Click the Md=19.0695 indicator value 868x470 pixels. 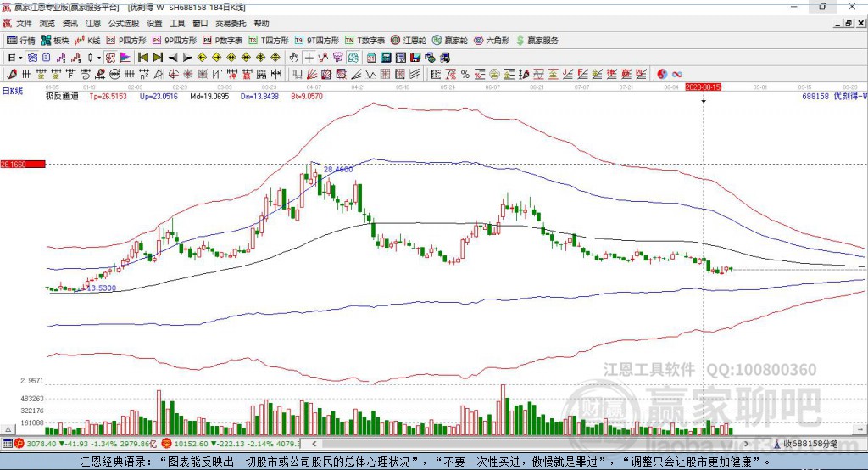(209, 96)
